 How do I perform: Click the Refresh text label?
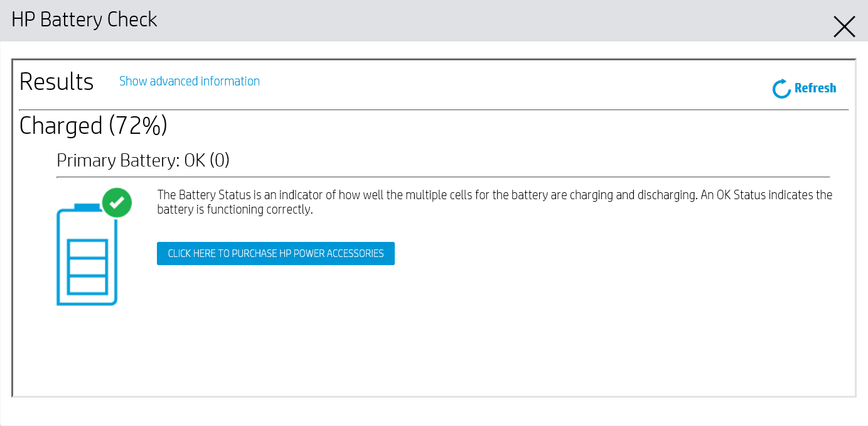click(815, 88)
